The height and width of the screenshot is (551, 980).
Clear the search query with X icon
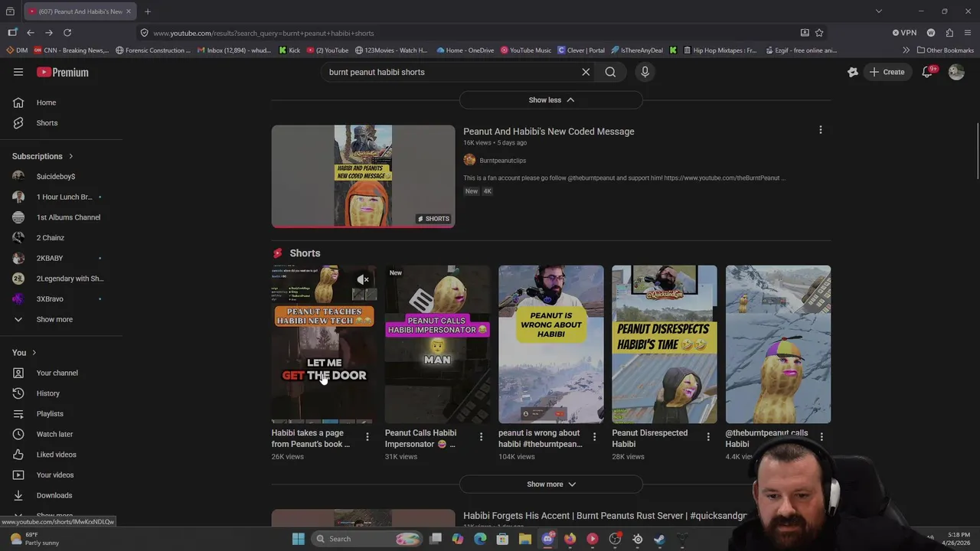click(x=586, y=72)
